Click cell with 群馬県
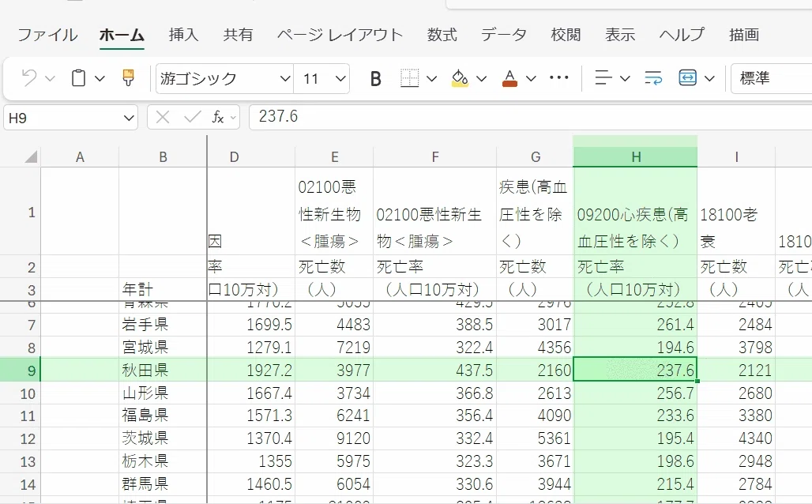 coord(163,484)
